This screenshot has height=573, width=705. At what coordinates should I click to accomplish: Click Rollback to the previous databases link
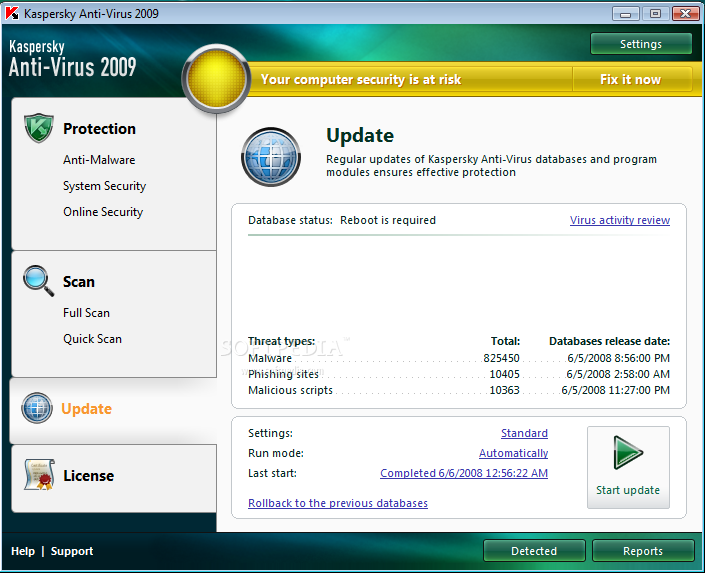pyautogui.click(x=338, y=503)
